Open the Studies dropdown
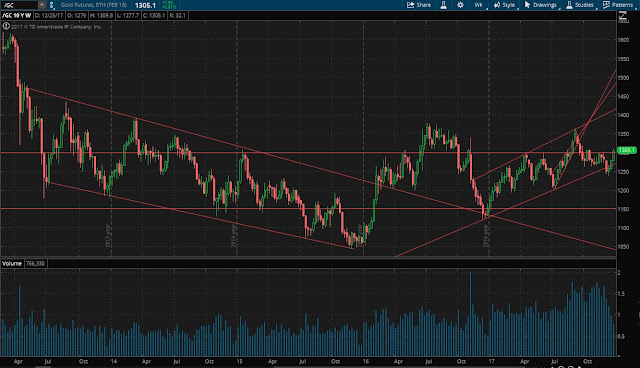 [x=580, y=5]
